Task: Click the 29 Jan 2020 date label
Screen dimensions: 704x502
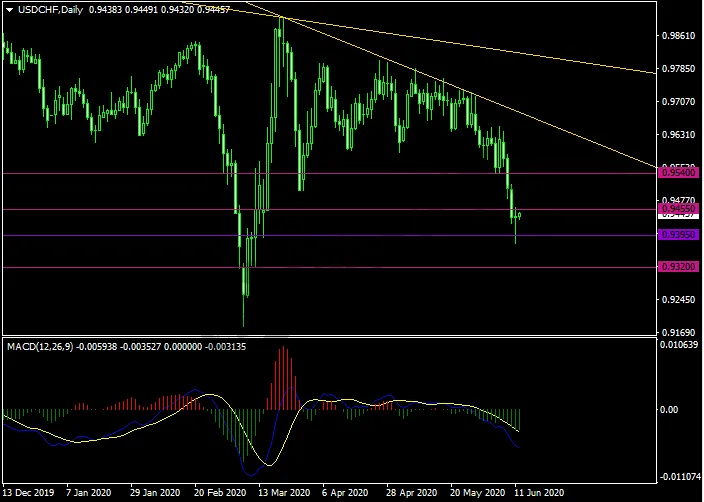Action: point(155,493)
